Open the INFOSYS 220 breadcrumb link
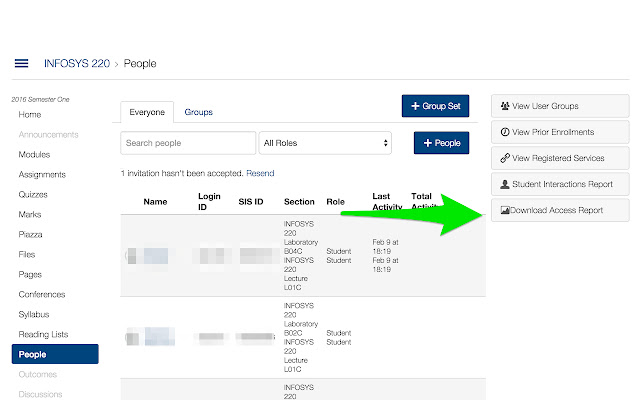The width and height of the screenshot is (640, 400). pos(77,64)
